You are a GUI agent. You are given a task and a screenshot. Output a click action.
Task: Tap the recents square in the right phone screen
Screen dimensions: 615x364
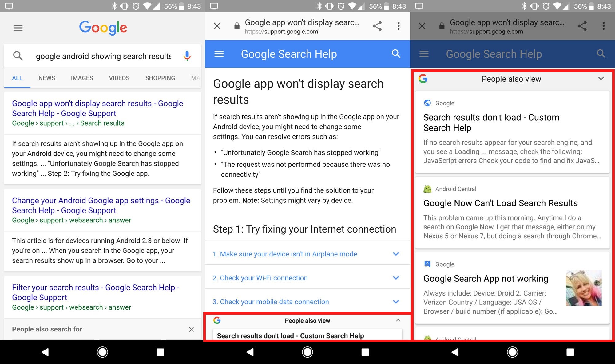(x=570, y=352)
